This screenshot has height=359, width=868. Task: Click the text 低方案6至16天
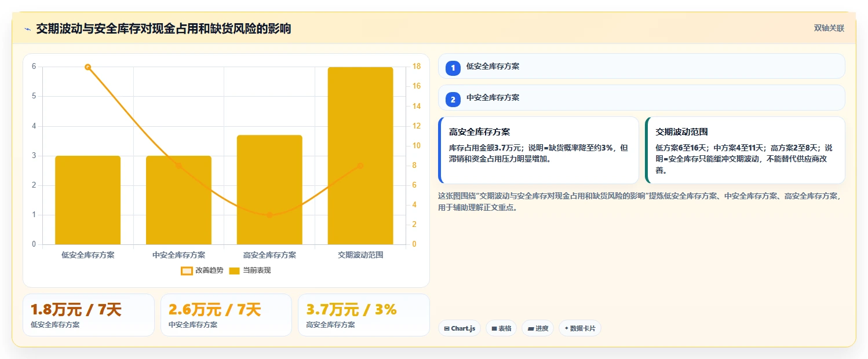click(x=682, y=148)
